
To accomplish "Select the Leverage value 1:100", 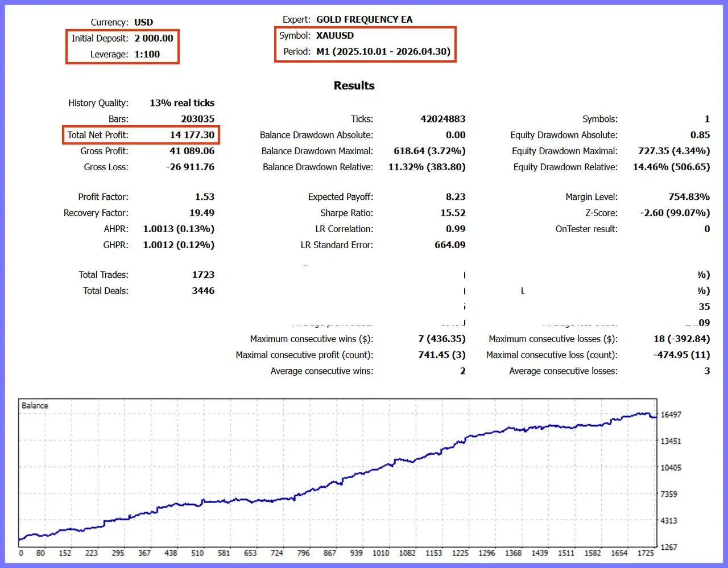I will tap(147, 54).
